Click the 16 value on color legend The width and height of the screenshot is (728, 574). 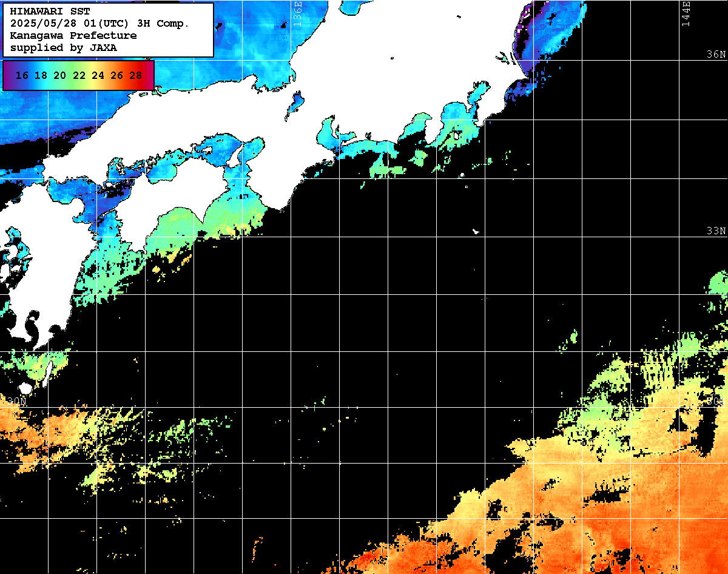(x=22, y=76)
